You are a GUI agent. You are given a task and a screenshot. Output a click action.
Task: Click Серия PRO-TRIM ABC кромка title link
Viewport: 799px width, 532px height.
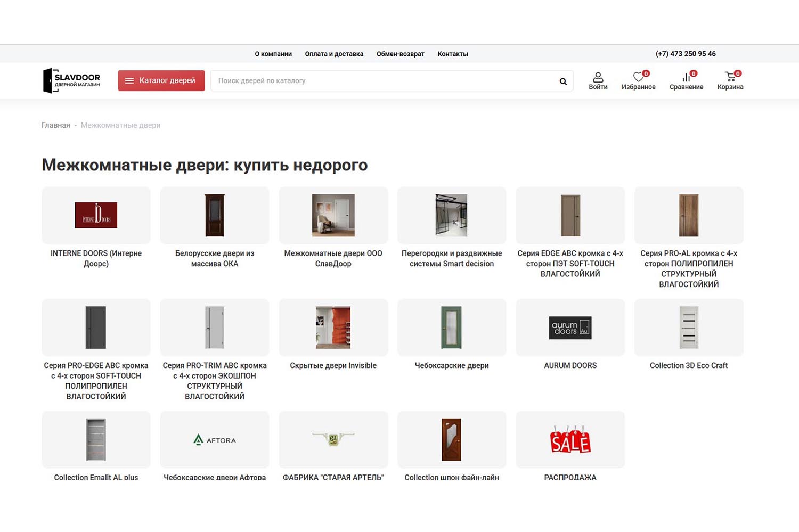click(x=215, y=381)
